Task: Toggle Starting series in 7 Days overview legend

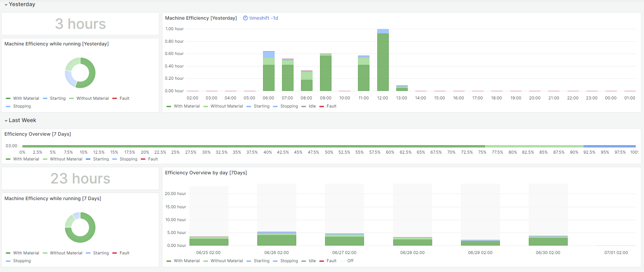Action: click(101, 159)
